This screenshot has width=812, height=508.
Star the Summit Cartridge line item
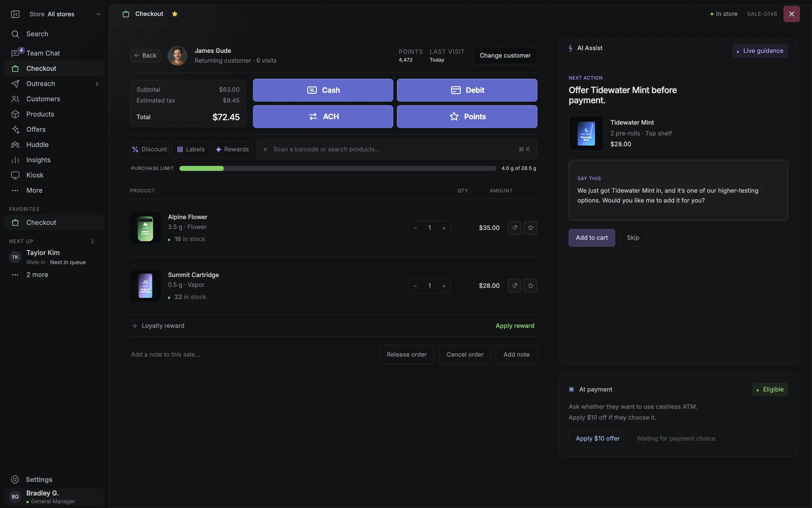tap(531, 286)
